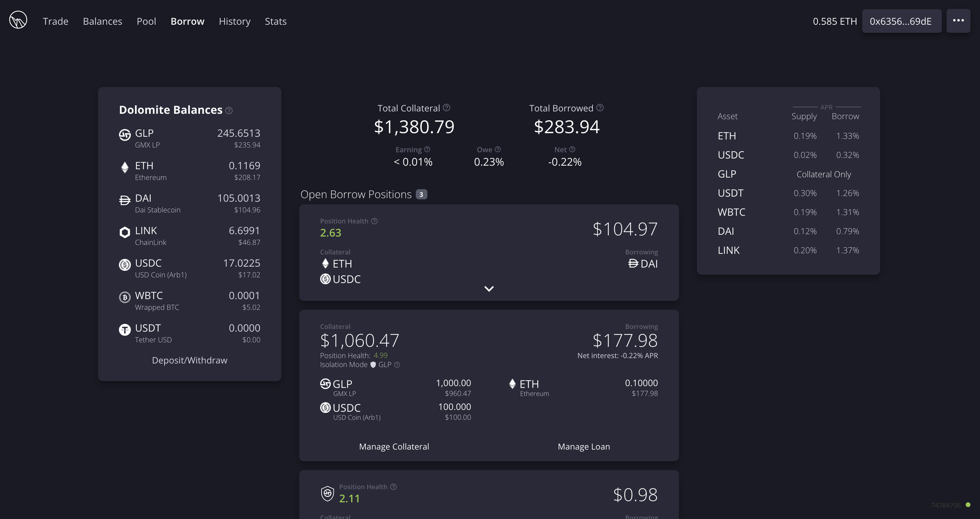Click the Owe help icon
980x519 pixels.
498,150
